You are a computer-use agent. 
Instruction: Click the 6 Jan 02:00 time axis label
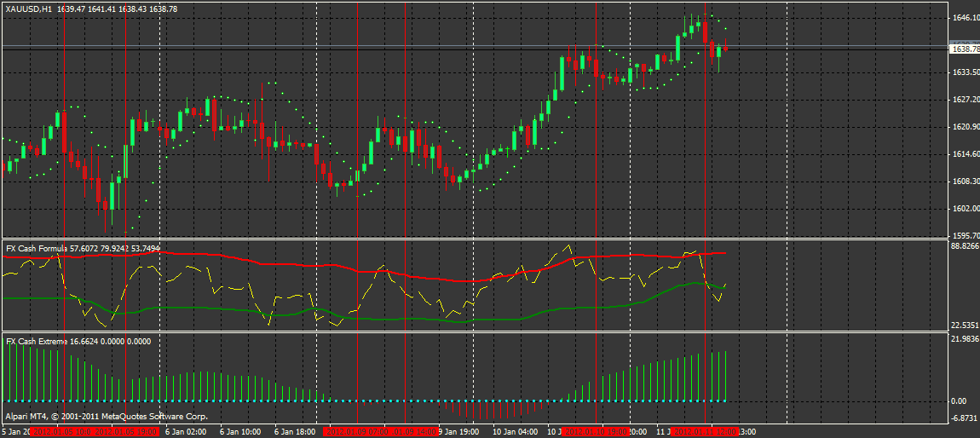click(x=186, y=432)
